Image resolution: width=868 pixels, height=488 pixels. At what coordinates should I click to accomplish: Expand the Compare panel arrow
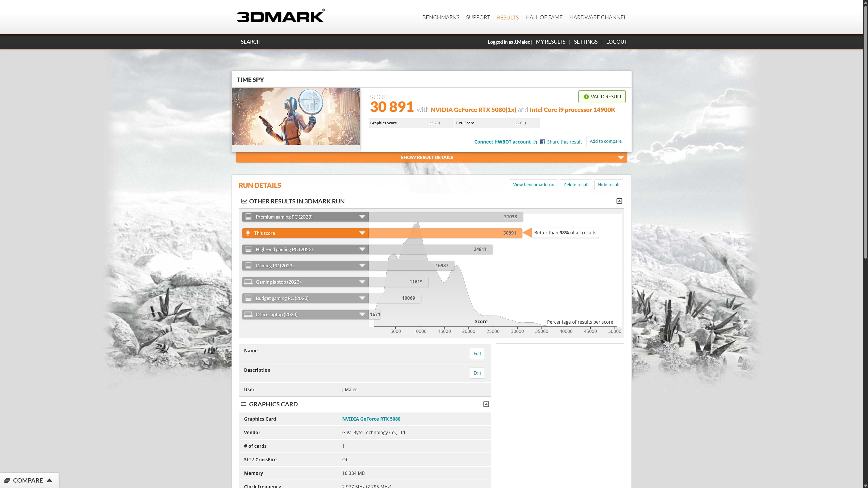tap(50, 480)
